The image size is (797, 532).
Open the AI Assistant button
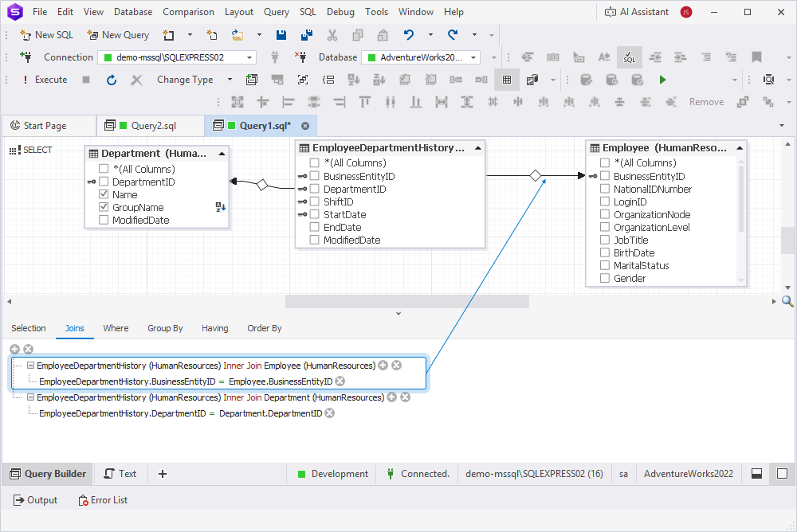point(637,12)
